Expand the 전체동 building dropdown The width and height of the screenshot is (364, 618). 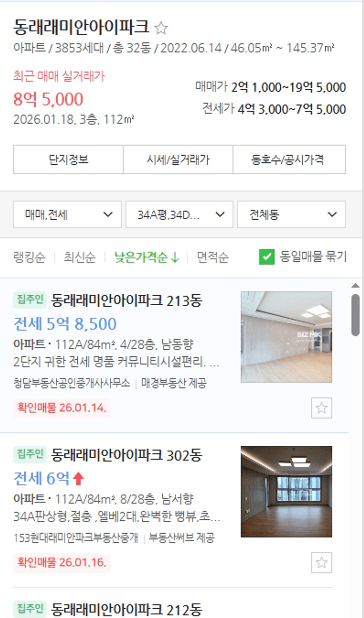pos(291,215)
